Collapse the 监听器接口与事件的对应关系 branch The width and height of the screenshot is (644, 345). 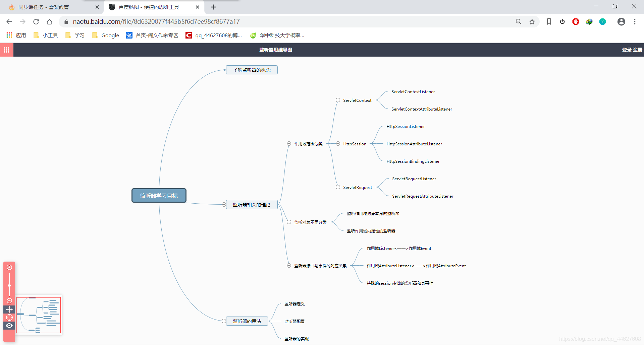(289, 266)
